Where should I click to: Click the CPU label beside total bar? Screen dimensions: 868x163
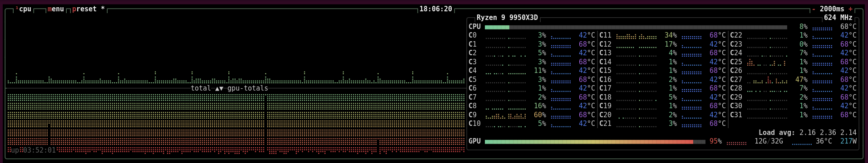coord(474,27)
